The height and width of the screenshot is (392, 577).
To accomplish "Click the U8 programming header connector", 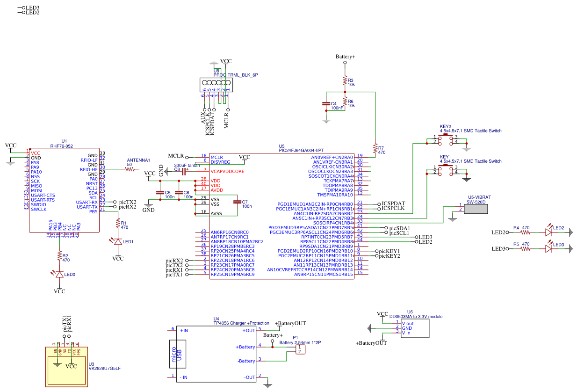I will (215, 85).
